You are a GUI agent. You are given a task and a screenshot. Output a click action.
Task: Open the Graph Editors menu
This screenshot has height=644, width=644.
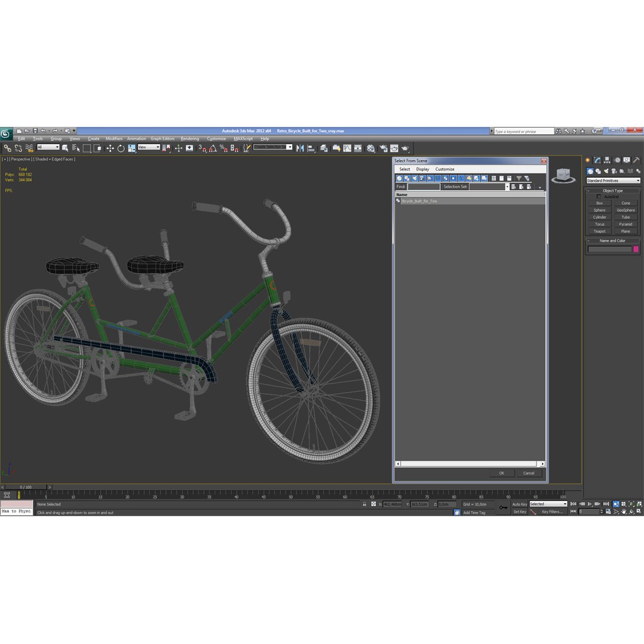pos(162,139)
